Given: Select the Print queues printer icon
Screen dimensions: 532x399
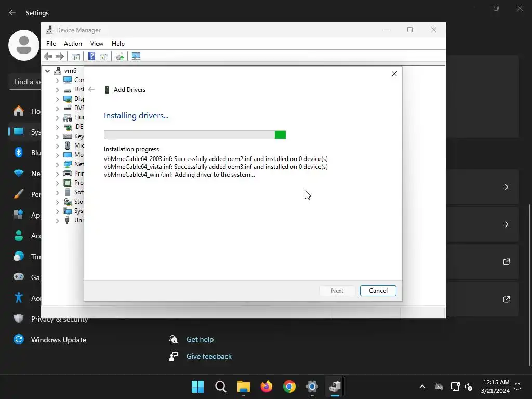Looking at the screenshot, I should pyautogui.click(x=68, y=174).
